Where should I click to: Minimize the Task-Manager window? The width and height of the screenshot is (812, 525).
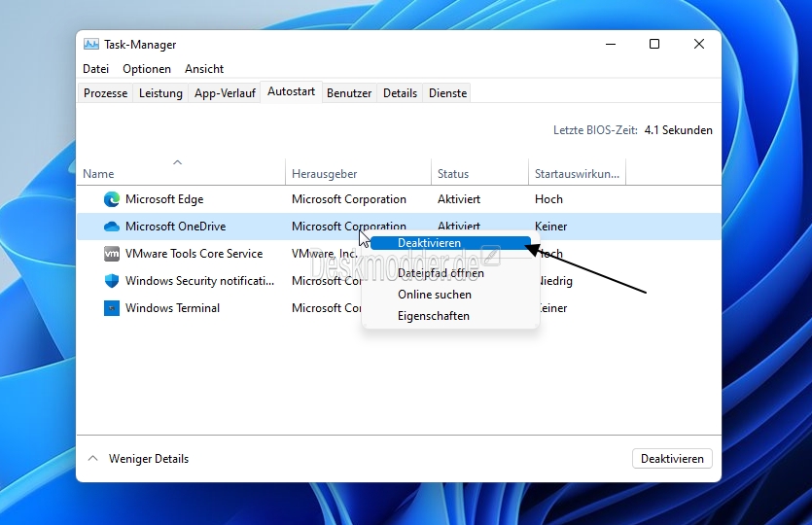(x=611, y=45)
